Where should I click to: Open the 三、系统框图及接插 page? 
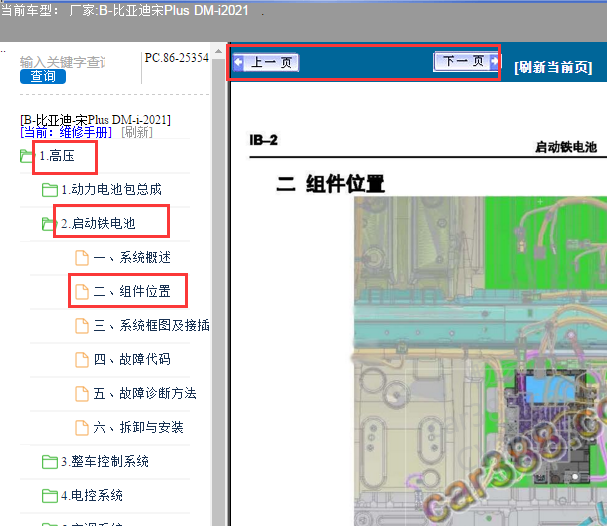151,325
